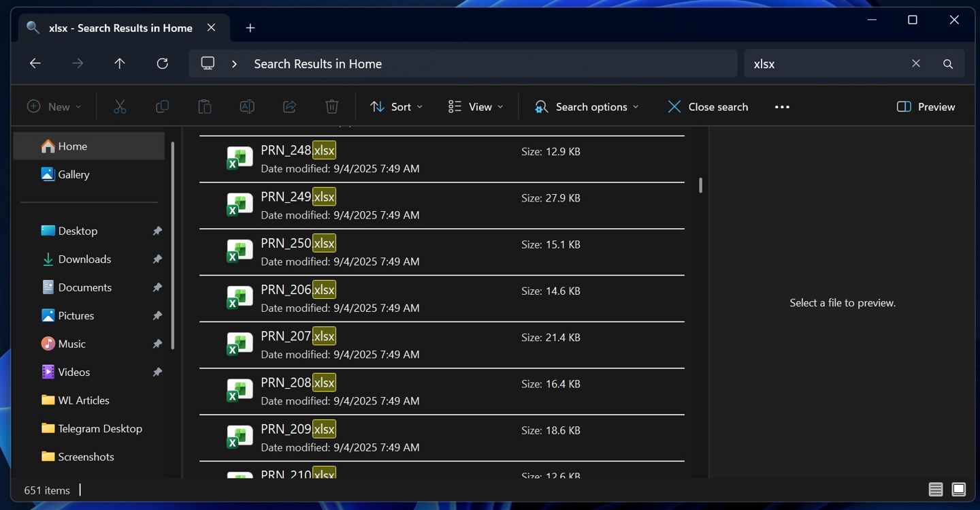The width and height of the screenshot is (980, 510).
Task: Switch to compact details view via status bar icon
Action: click(x=936, y=489)
